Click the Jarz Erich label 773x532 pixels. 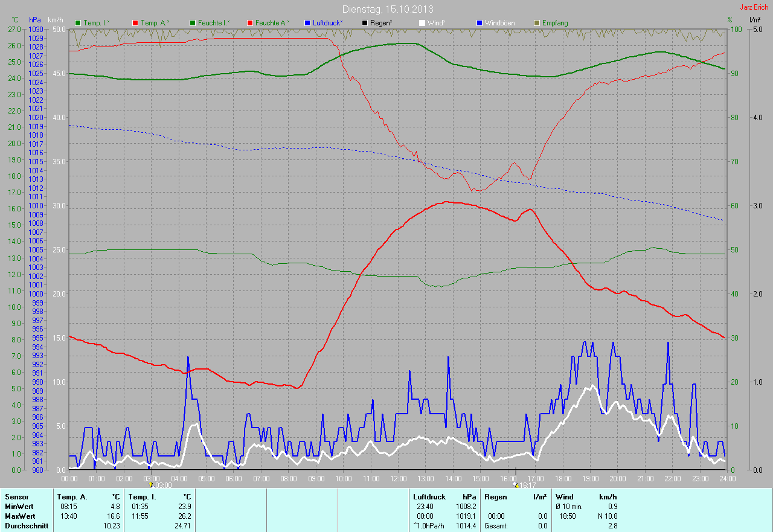755,7
